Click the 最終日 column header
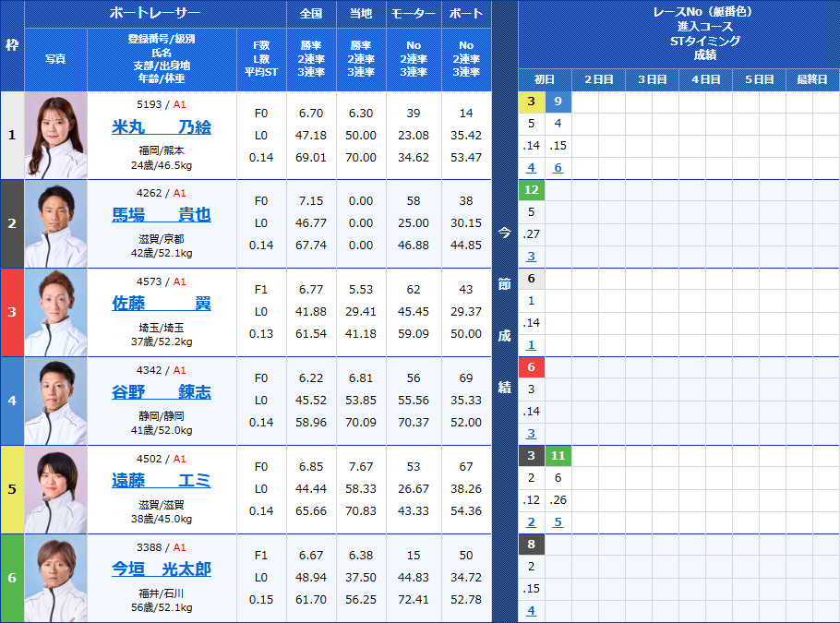 coord(812,79)
